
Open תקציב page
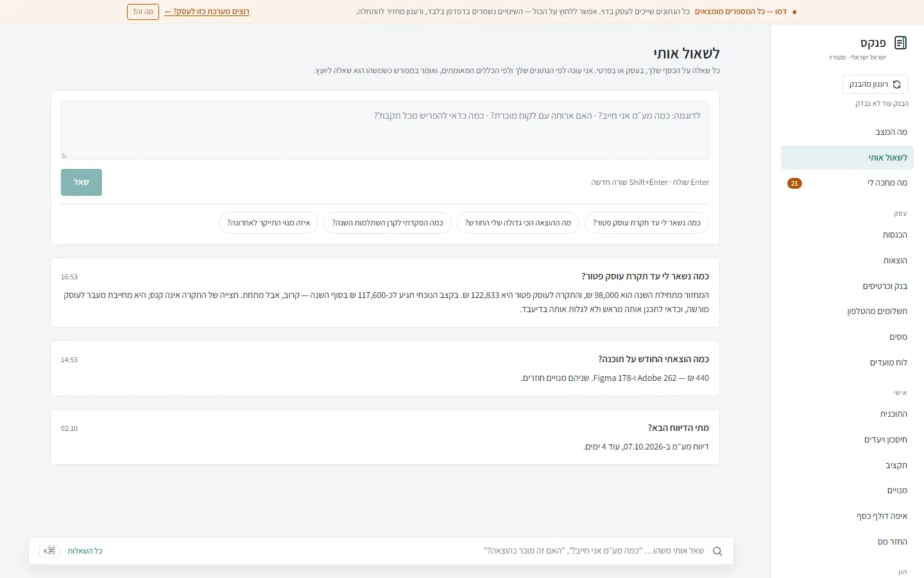tap(847, 465)
